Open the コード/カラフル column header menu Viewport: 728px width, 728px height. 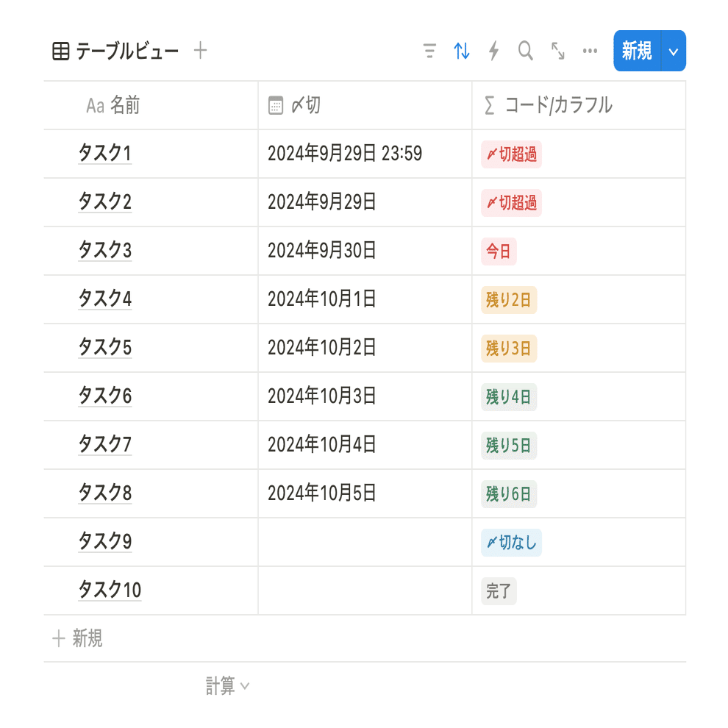(x=579, y=105)
